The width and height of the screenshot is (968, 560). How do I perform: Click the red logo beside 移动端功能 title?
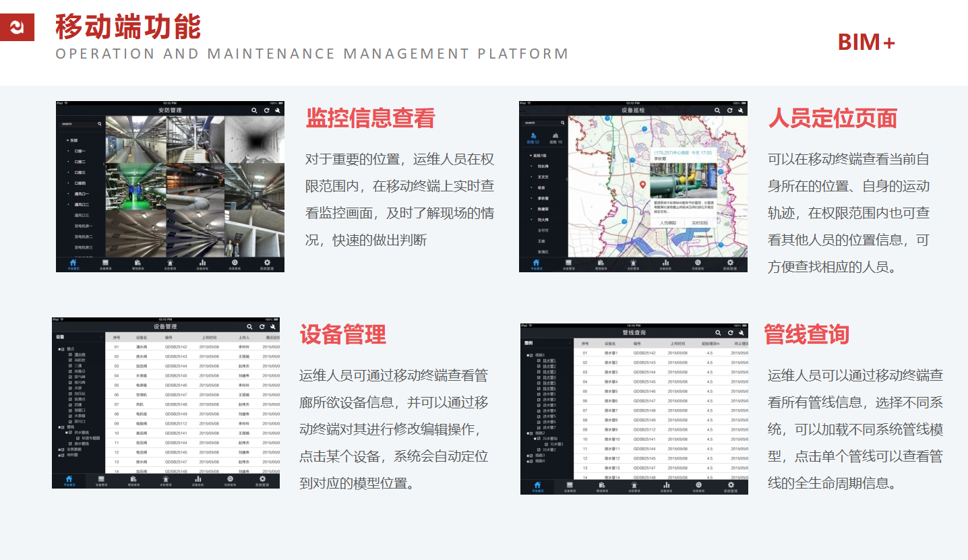point(17,27)
